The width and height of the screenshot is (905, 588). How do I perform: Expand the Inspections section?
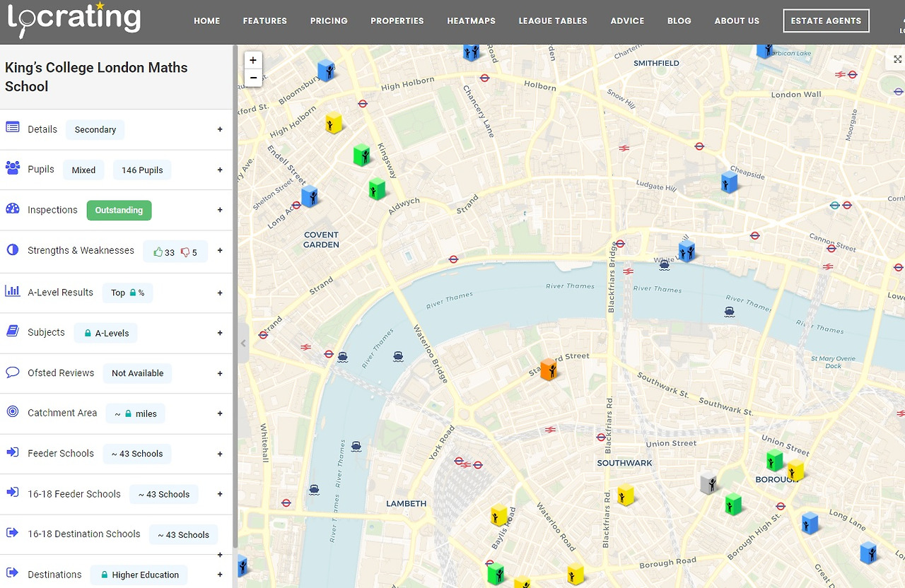220,210
